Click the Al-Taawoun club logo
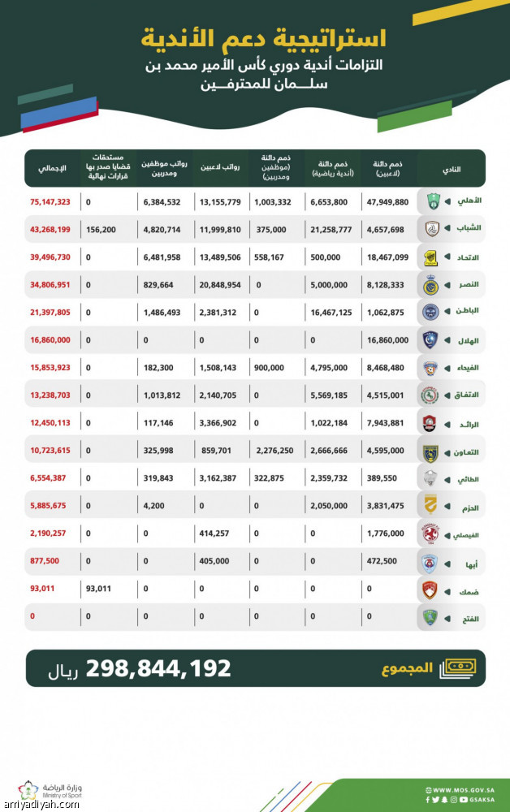The image size is (510, 812). (432, 451)
